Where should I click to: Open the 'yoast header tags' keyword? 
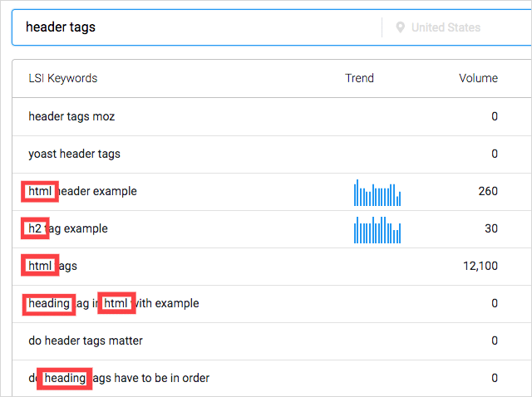click(x=75, y=154)
